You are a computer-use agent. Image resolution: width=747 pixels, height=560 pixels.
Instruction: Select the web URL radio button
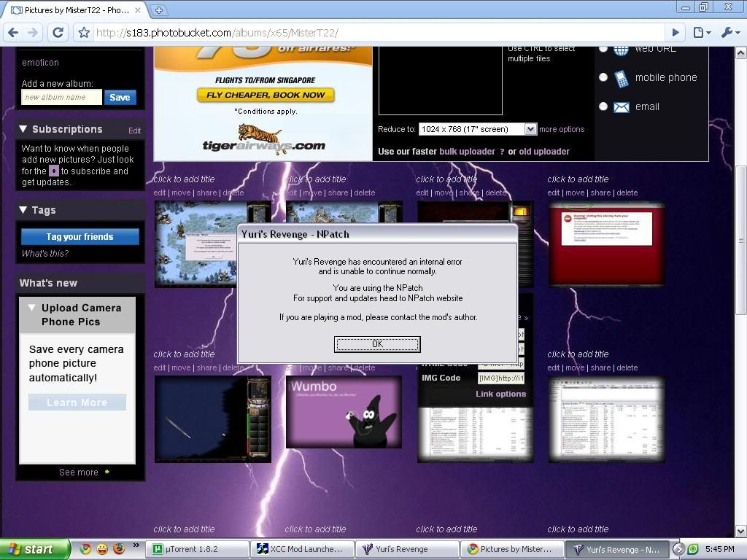pos(603,49)
